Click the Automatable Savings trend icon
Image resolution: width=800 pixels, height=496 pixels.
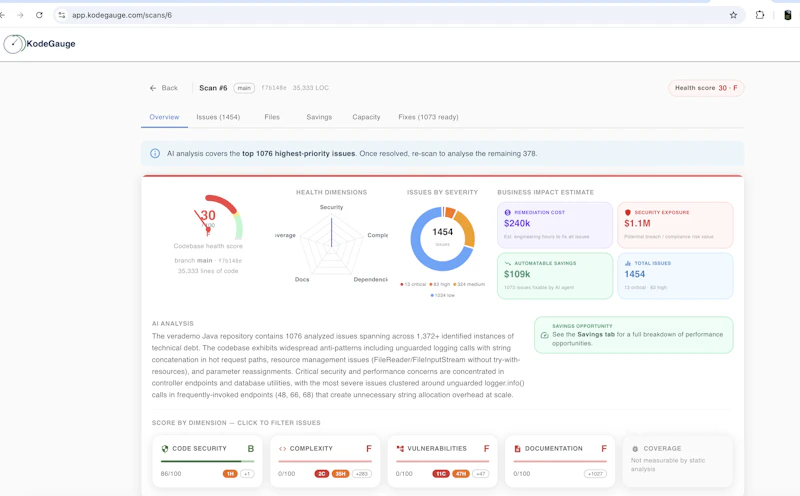(507, 263)
